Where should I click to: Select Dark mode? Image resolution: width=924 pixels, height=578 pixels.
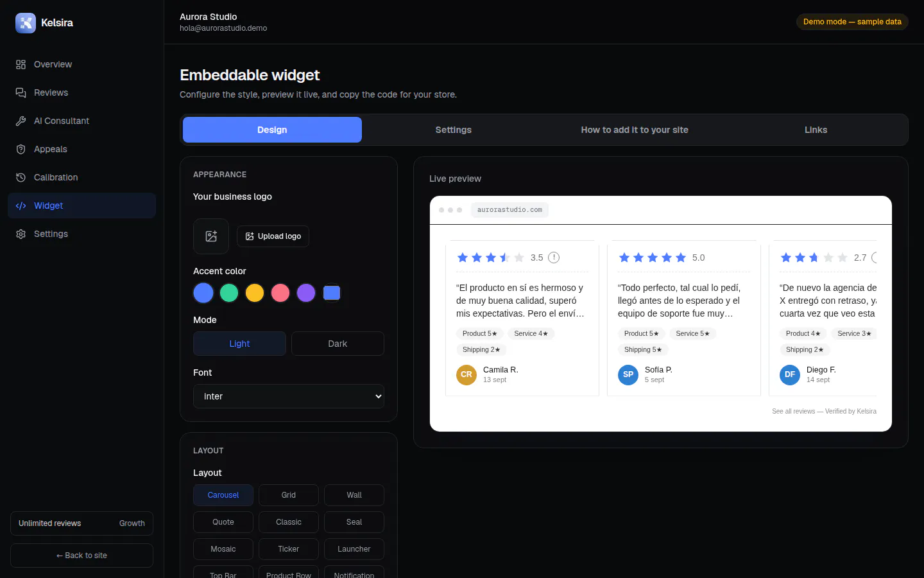click(338, 344)
